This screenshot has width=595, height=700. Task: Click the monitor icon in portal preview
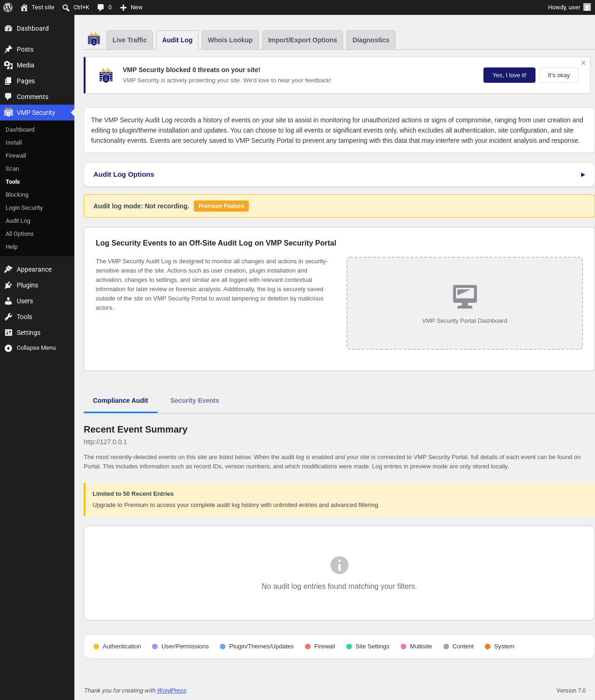[x=465, y=296]
